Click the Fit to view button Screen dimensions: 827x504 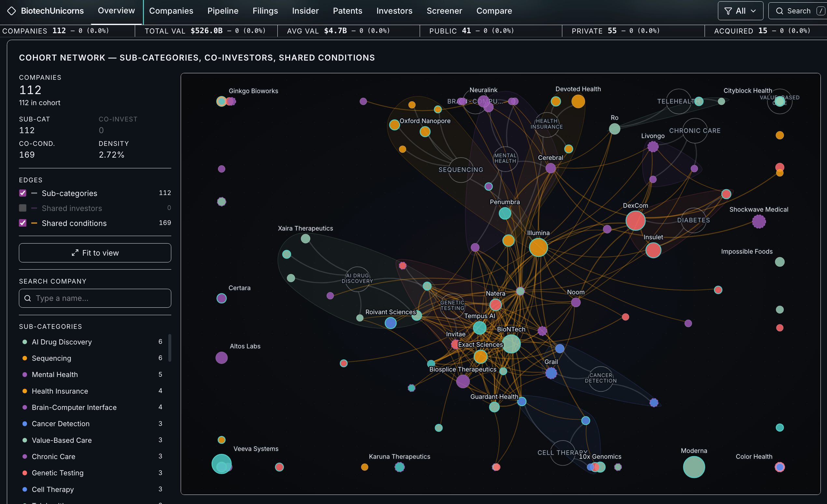pos(95,253)
